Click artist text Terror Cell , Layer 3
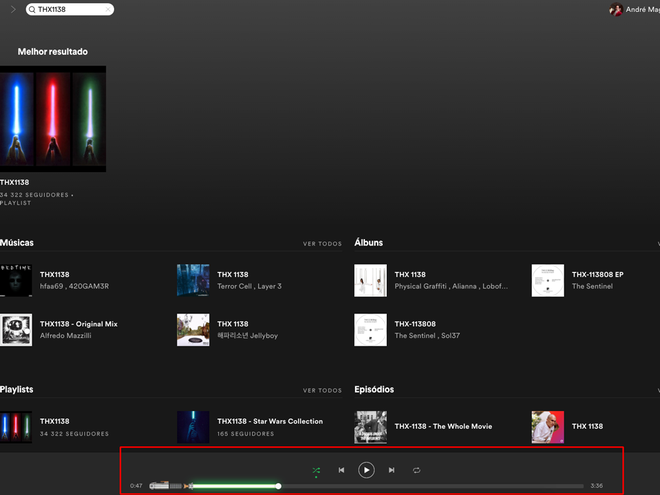Screen dimensions: 660x495 tap(249, 286)
